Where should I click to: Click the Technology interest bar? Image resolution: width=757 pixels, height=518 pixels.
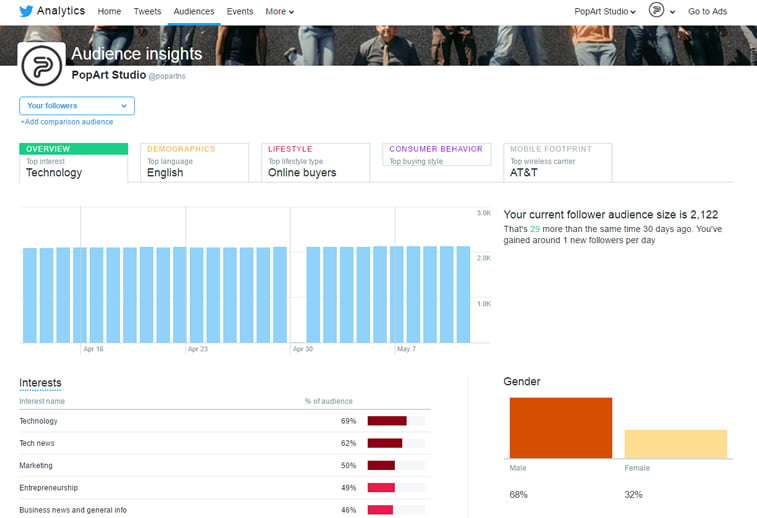[387, 421]
